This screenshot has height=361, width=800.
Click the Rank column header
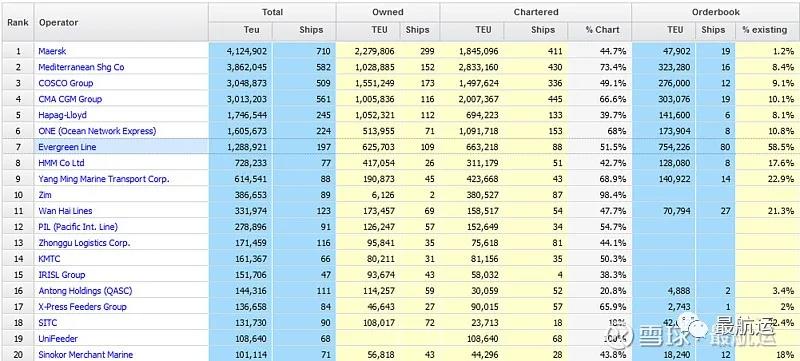(18, 22)
